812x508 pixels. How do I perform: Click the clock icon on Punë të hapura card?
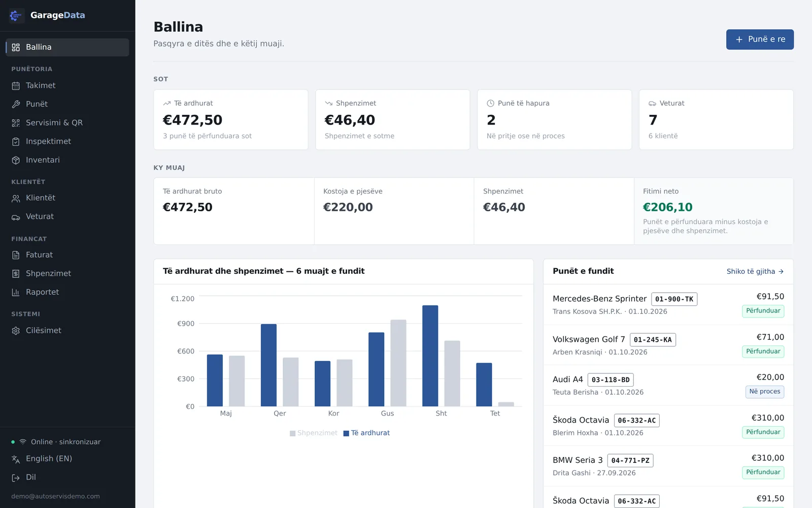click(490, 103)
